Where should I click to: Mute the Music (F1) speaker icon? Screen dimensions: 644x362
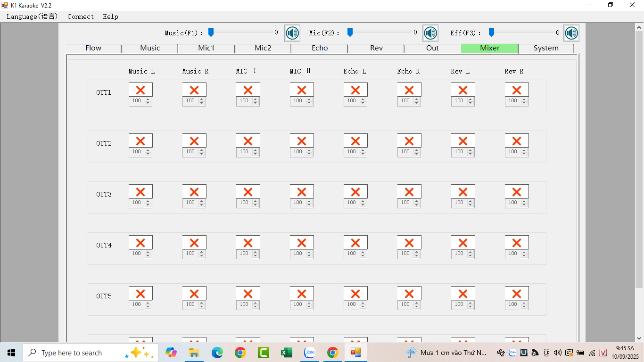coord(292,33)
